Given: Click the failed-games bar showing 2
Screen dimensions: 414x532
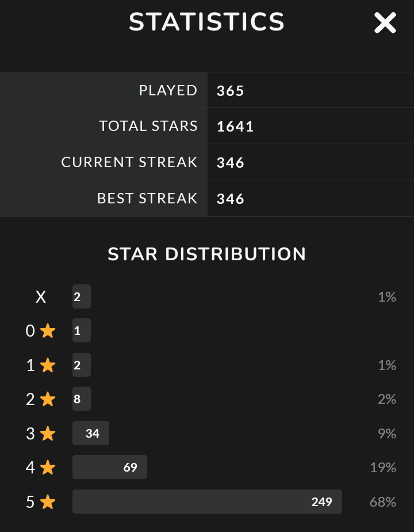Looking at the screenshot, I should tap(82, 296).
